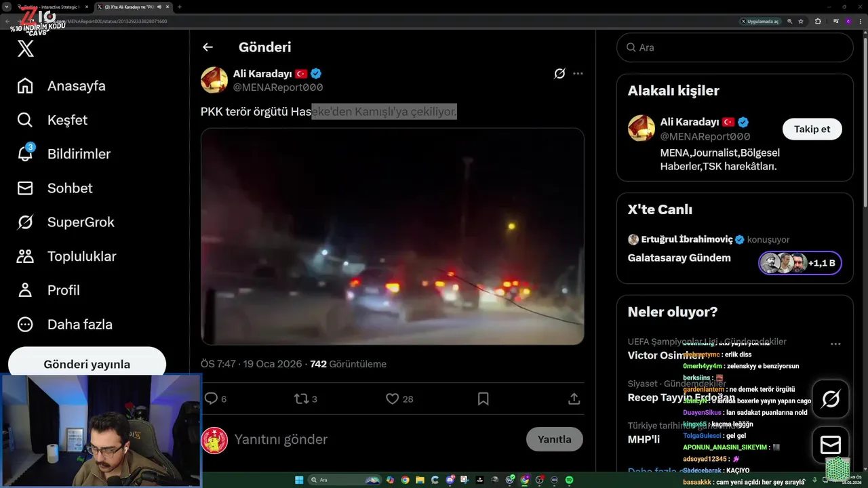Bookmark the post

click(483, 399)
